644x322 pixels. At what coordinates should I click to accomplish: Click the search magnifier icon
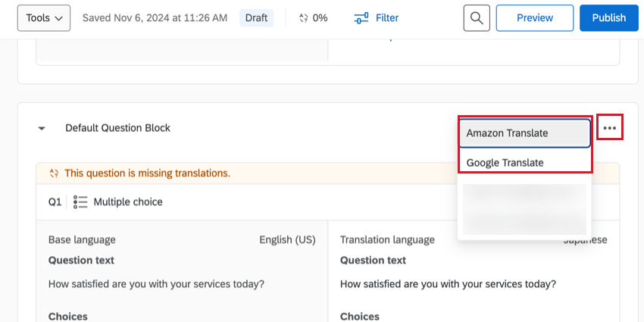click(x=477, y=18)
